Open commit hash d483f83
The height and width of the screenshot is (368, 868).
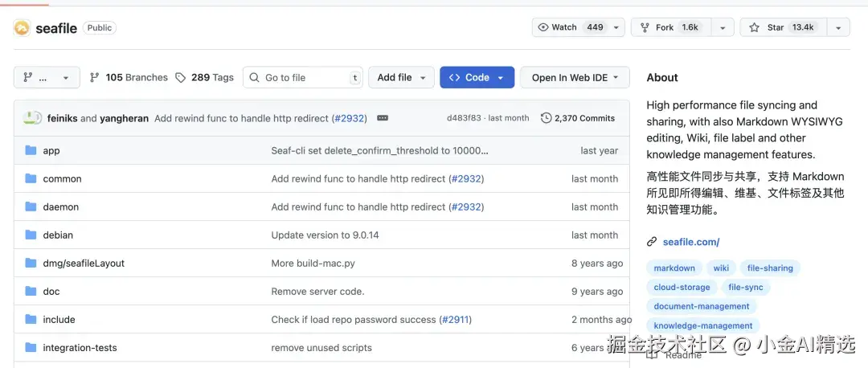(x=464, y=118)
